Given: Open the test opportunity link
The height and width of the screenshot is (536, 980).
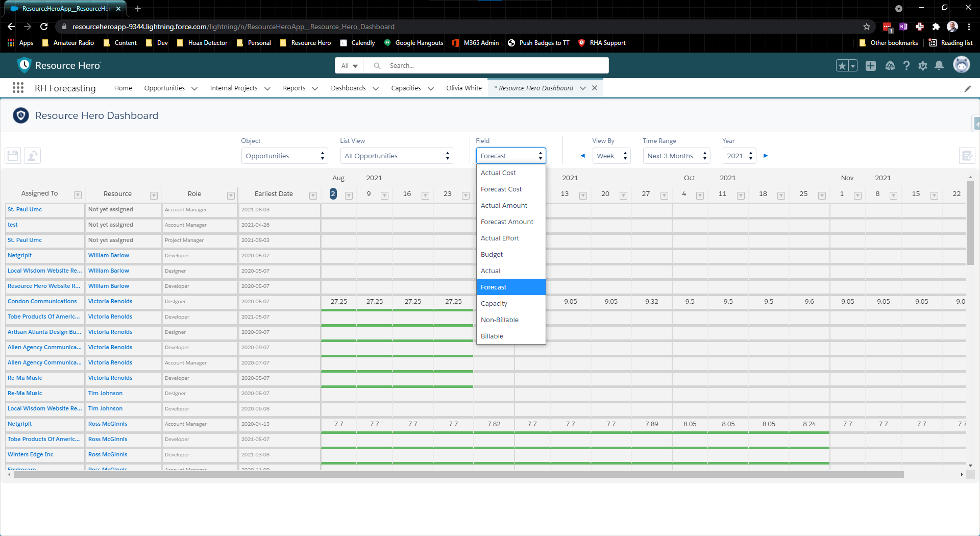Looking at the screenshot, I should click(12, 225).
